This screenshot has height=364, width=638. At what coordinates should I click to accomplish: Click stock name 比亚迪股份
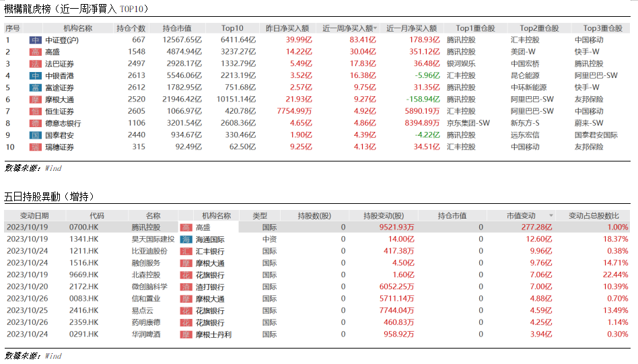149,251
